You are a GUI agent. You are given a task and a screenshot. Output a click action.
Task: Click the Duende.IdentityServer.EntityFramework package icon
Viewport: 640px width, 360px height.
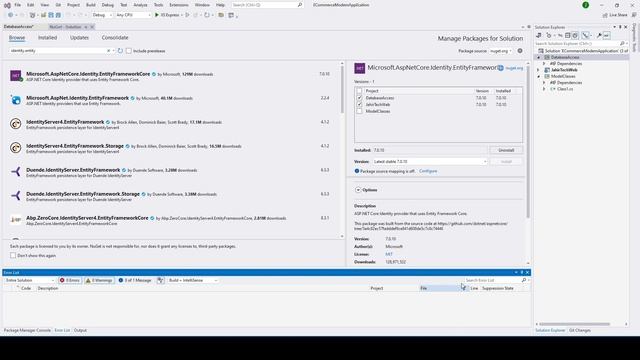click(x=16, y=172)
